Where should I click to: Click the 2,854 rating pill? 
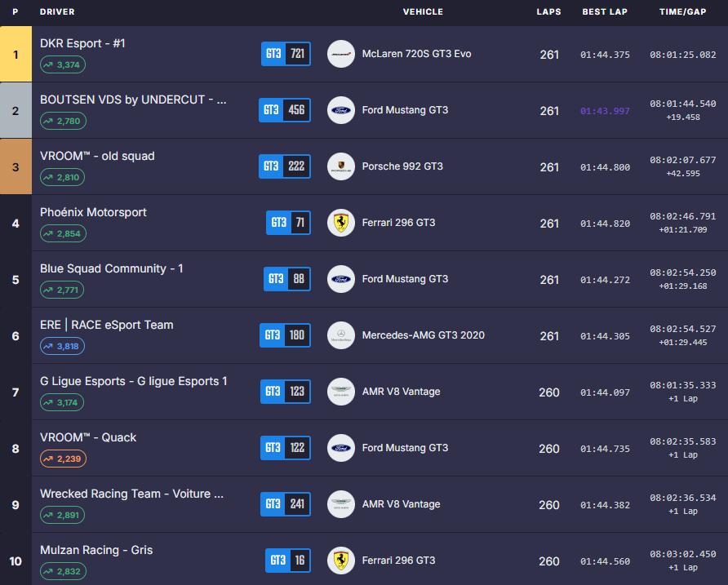click(x=63, y=233)
